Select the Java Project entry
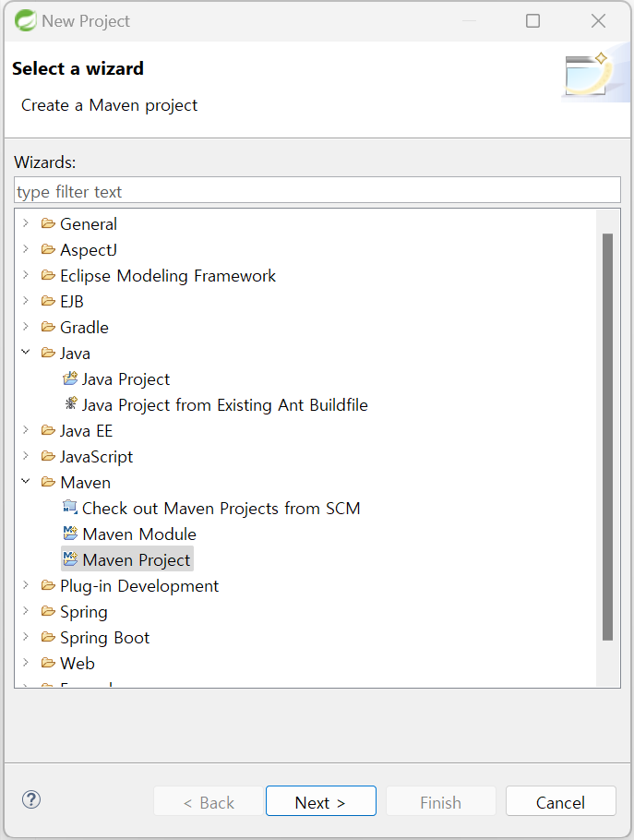This screenshot has width=634, height=840. click(126, 379)
